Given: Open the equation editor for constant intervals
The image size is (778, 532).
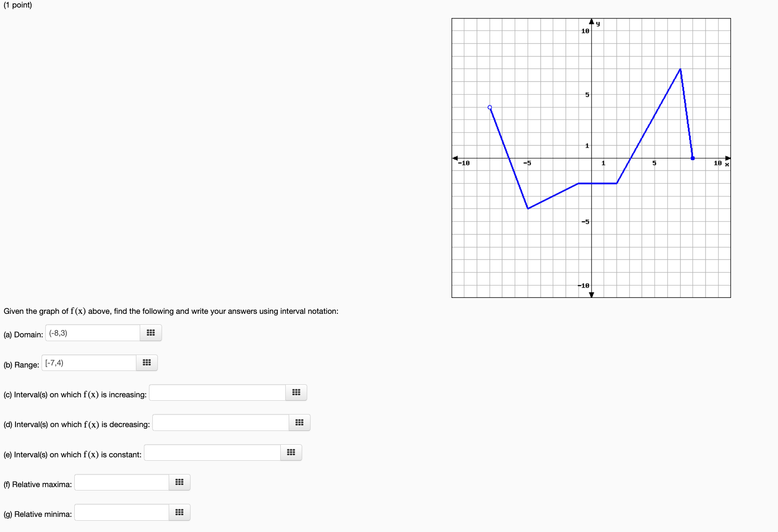Looking at the screenshot, I should 291,453.
